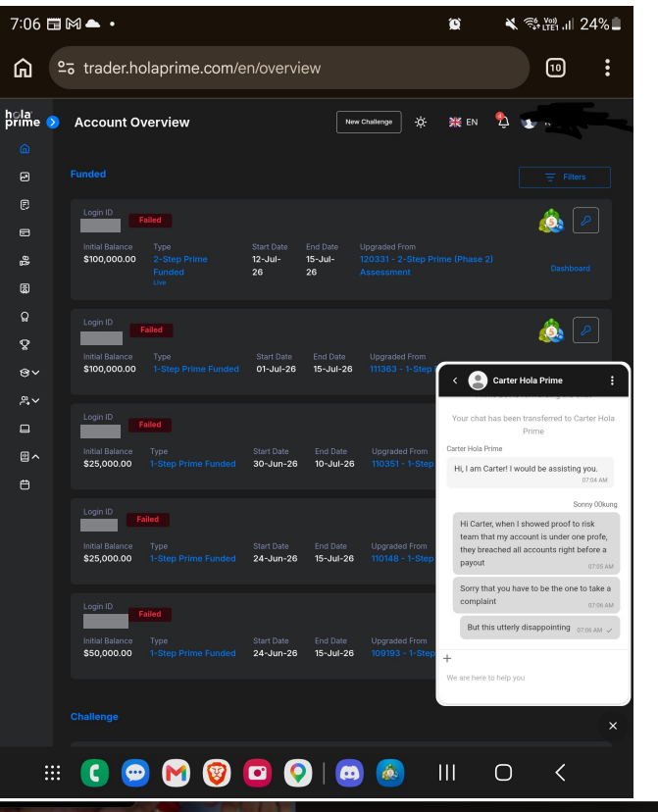Open the 111363 - 1-Step upgraded-from link
This screenshot has width=658, height=812.
(x=402, y=370)
